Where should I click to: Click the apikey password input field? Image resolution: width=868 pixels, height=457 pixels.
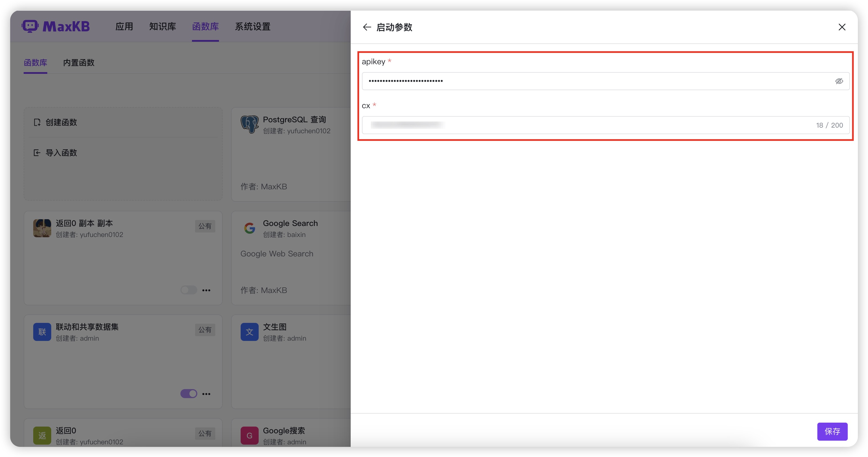[x=605, y=81]
